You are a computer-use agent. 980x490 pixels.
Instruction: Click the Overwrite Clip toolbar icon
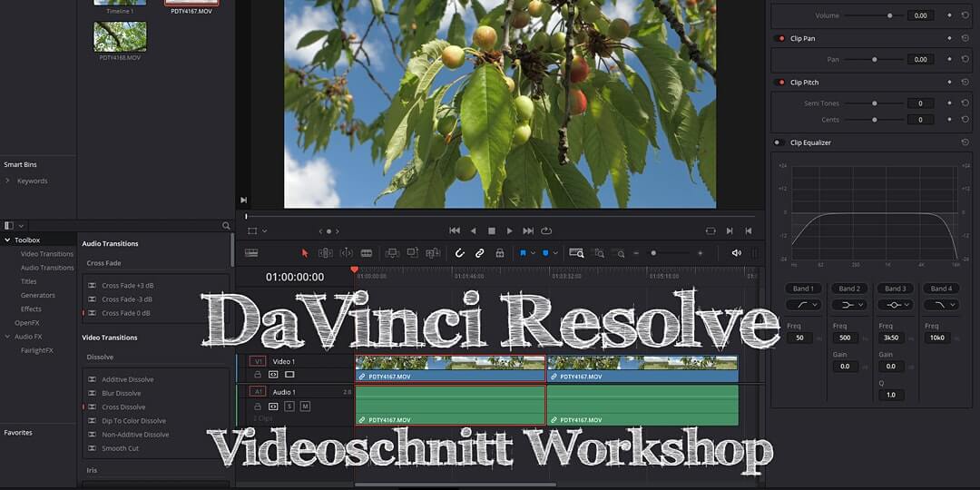(413, 253)
